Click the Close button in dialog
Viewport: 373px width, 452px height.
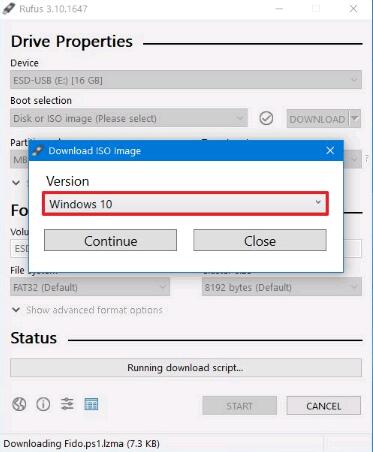[x=260, y=241]
